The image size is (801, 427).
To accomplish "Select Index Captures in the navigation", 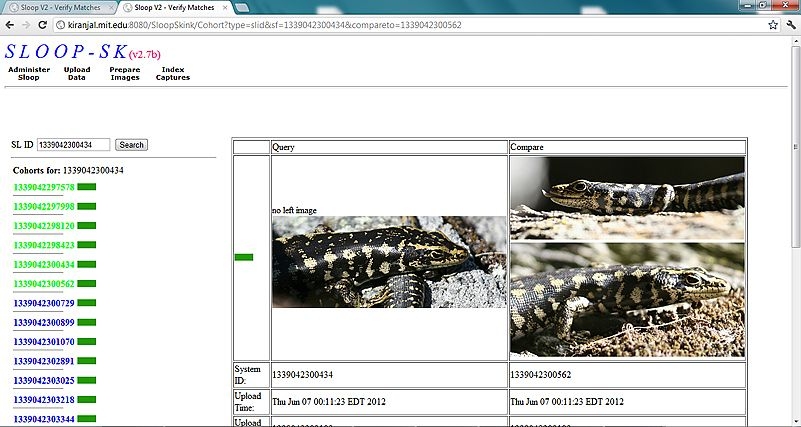I will coord(172,73).
